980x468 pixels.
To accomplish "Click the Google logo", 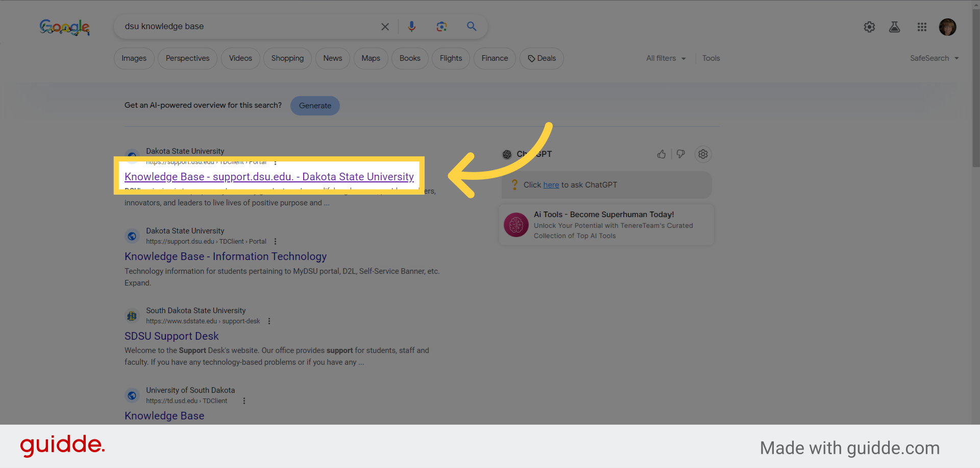I will pos(65,27).
